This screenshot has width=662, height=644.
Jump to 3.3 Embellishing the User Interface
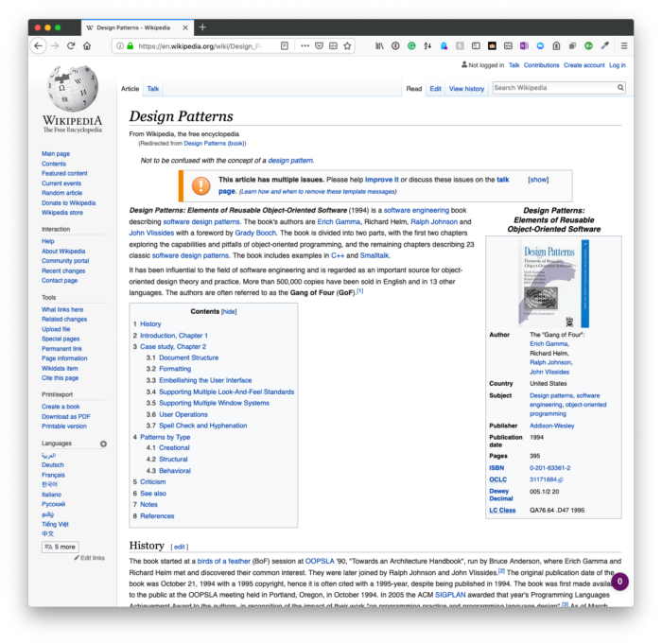pyautogui.click(x=205, y=380)
